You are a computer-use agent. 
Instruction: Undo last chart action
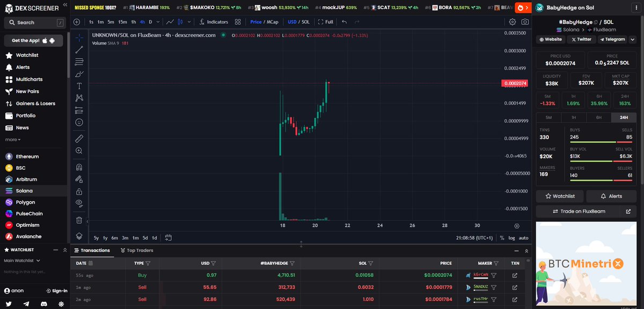344,22
